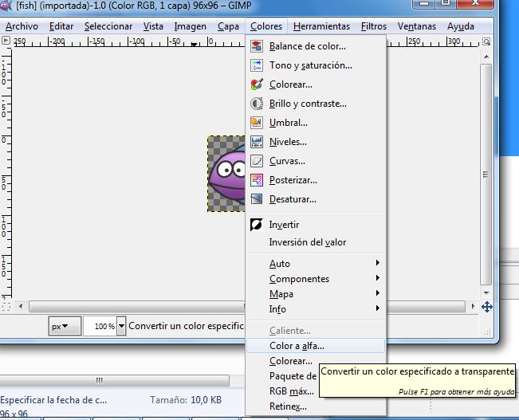Click 'Especificar la fecha de c...' text

[53, 400]
